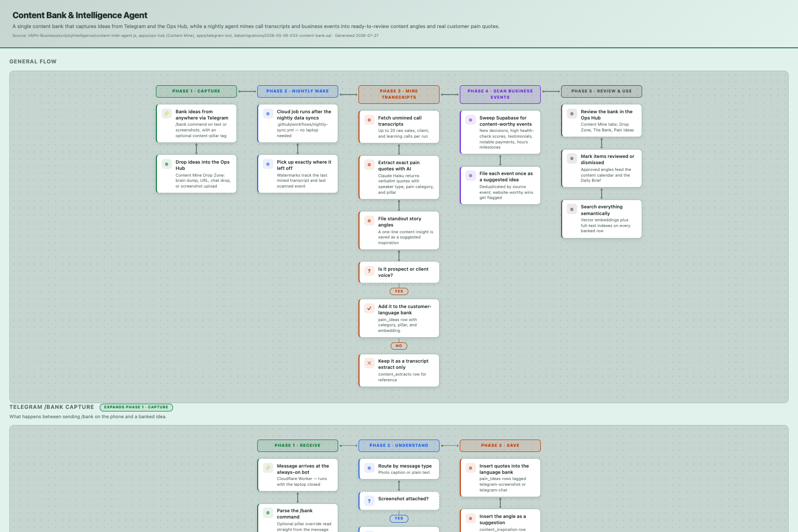Click the NO branch label above transcript extract

point(399,346)
